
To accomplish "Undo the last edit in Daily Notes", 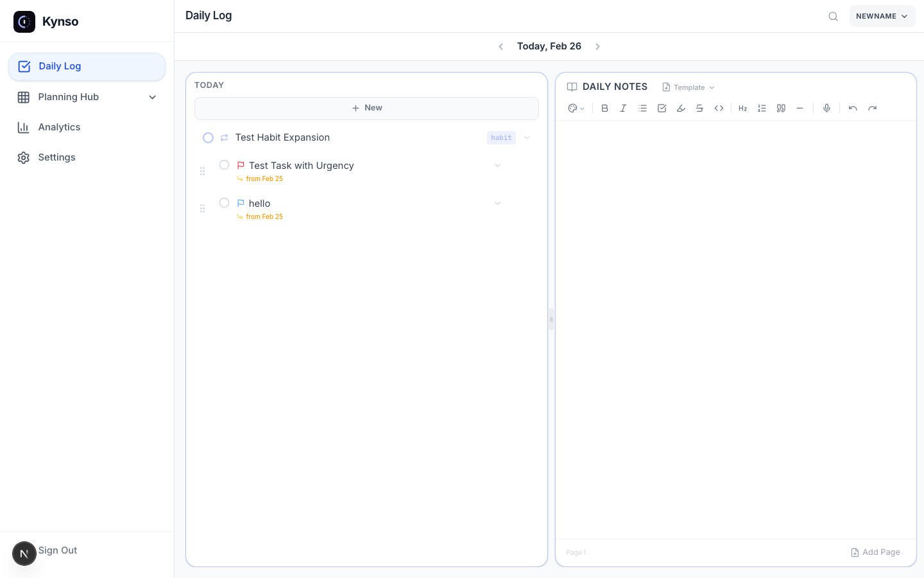I will [853, 108].
